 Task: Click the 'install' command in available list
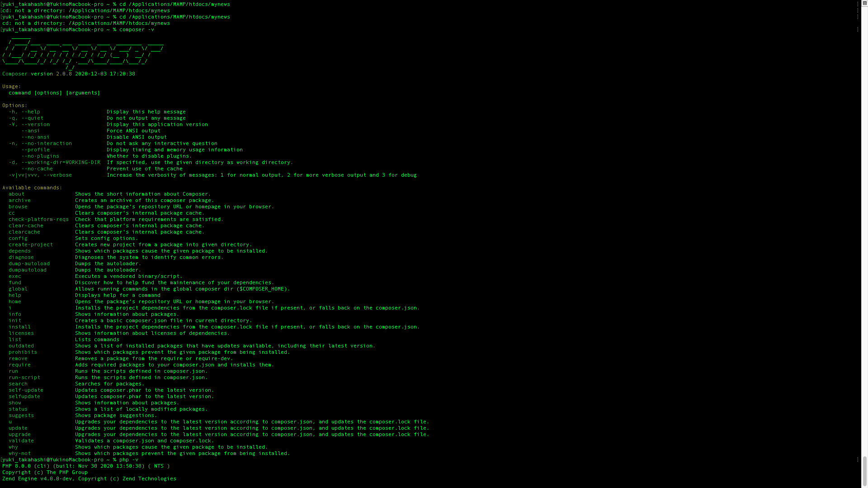click(20, 327)
